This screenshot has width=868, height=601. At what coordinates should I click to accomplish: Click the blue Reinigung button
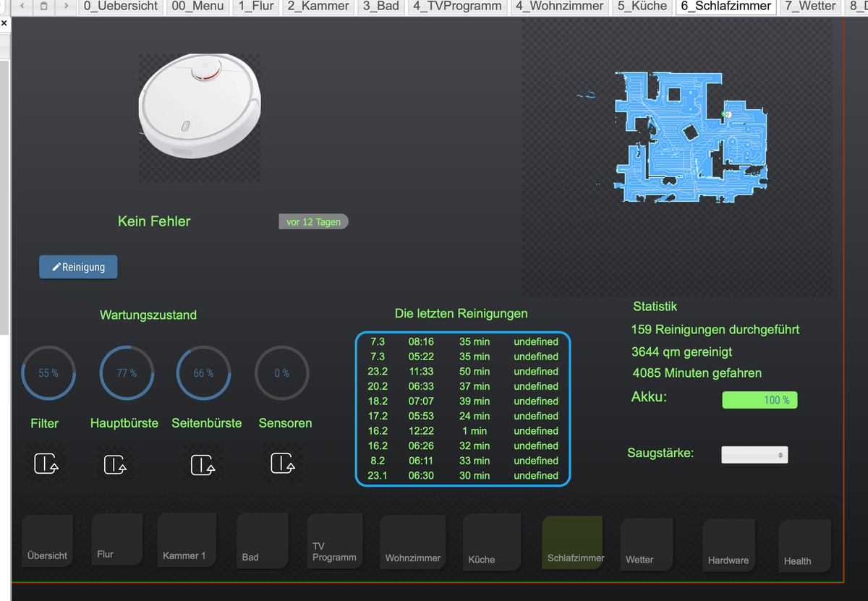click(x=78, y=267)
